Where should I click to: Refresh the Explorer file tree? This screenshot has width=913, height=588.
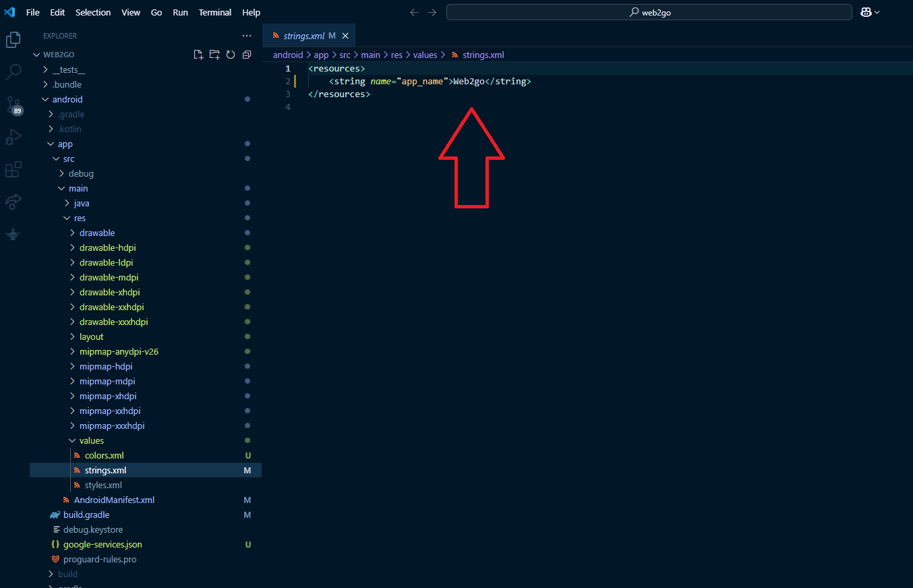pyautogui.click(x=231, y=55)
